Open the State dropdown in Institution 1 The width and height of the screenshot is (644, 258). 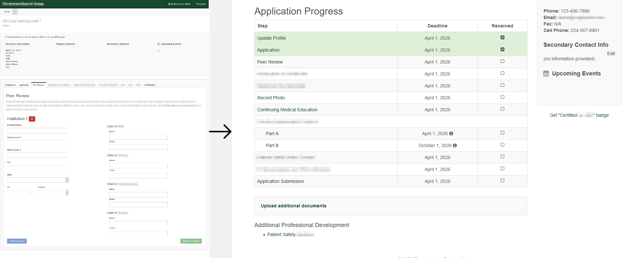38,180
